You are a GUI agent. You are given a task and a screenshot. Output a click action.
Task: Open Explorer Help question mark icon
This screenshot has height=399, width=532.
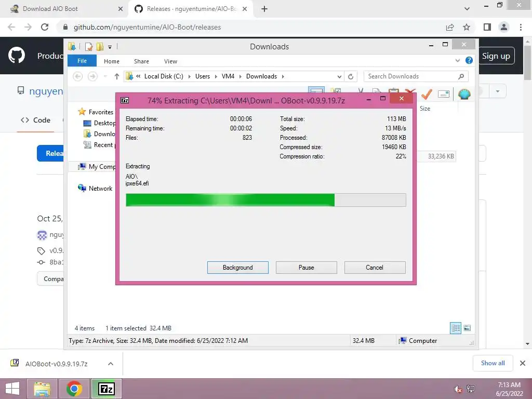469,60
